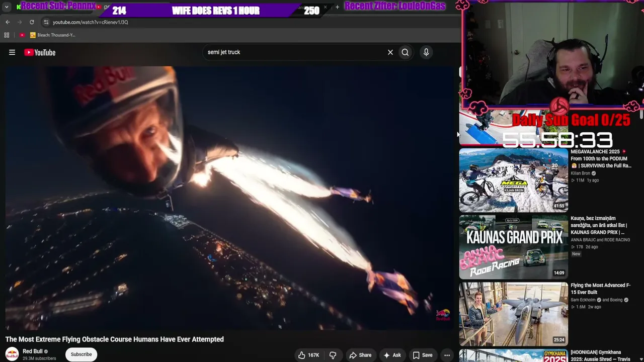Start voice search with microphone

tap(426, 52)
